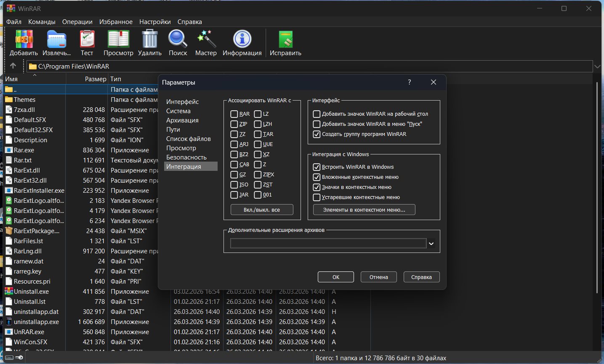Screen dimensions: 604x364
Task: Select Архивация in the settings list
Action: coord(182,120)
